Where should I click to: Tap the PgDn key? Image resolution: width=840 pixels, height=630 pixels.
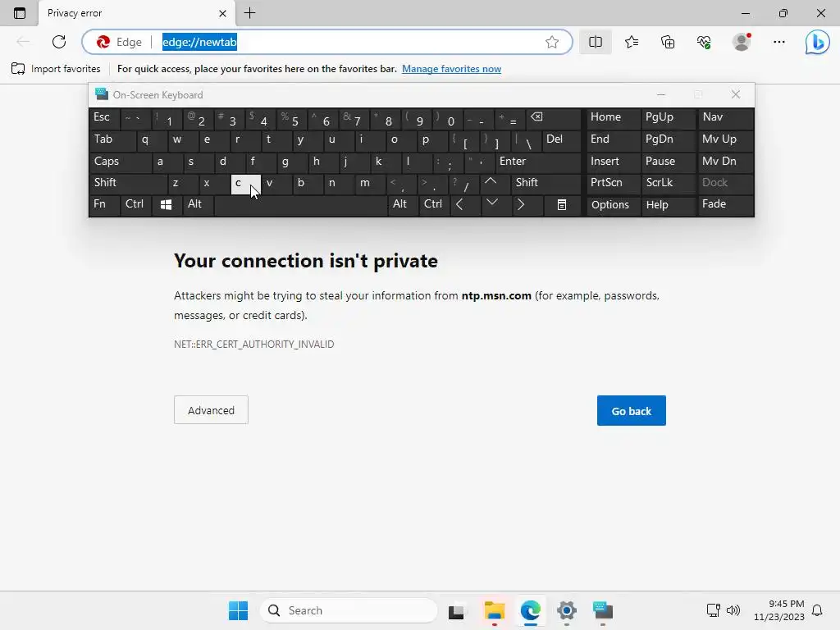pos(668,139)
